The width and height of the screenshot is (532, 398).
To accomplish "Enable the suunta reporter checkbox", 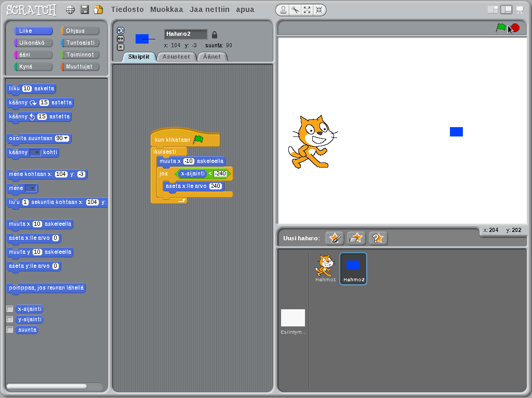I will coord(10,330).
